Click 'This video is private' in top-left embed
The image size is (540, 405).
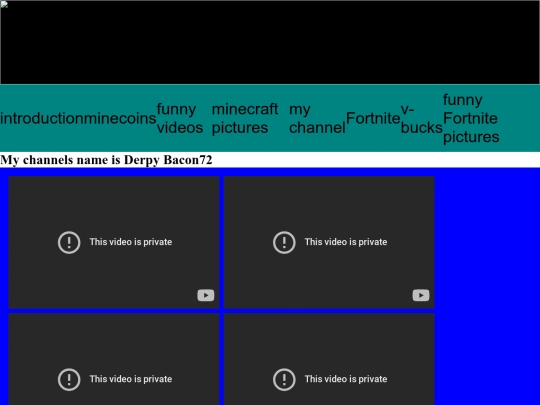[x=131, y=242]
